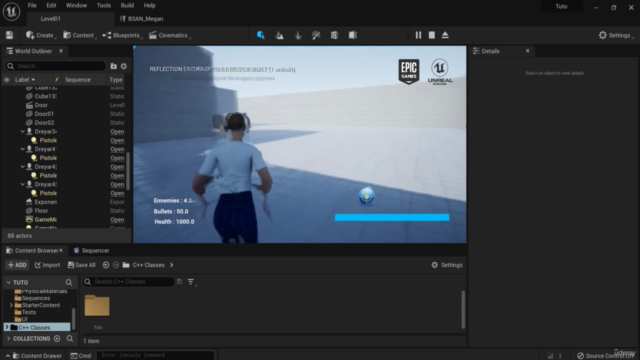The height and width of the screenshot is (360, 640).
Task: Open the Cinematics dropdown menu
Action: pos(169,35)
